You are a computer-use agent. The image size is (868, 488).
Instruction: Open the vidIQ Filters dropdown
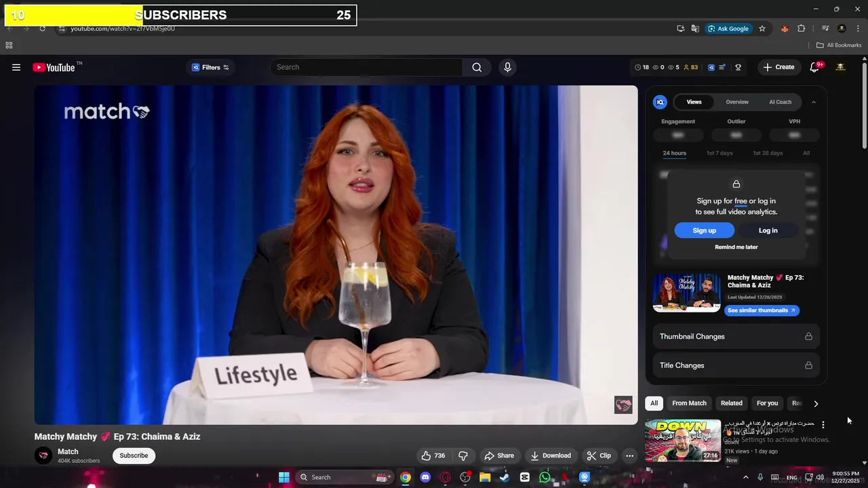click(210, 67)
